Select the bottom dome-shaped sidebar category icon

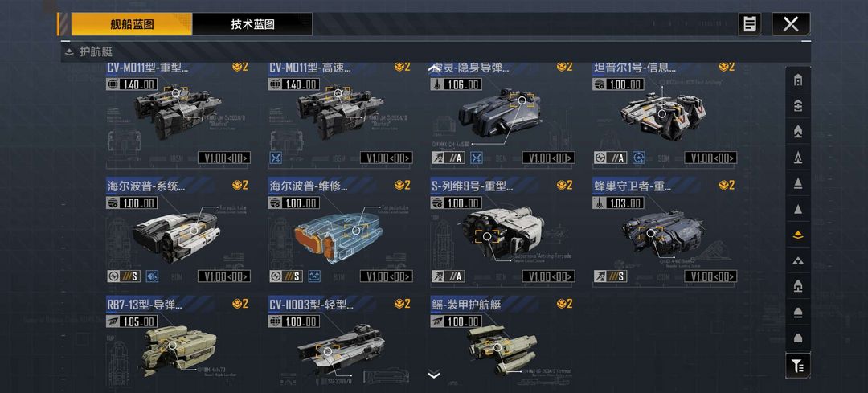click(x=798, y=338)
